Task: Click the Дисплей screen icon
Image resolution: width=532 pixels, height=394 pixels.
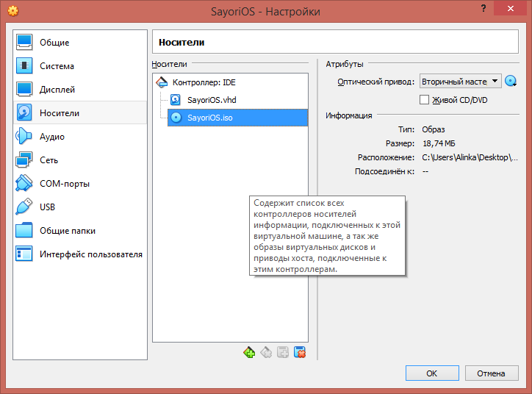Action: point(24,89)
